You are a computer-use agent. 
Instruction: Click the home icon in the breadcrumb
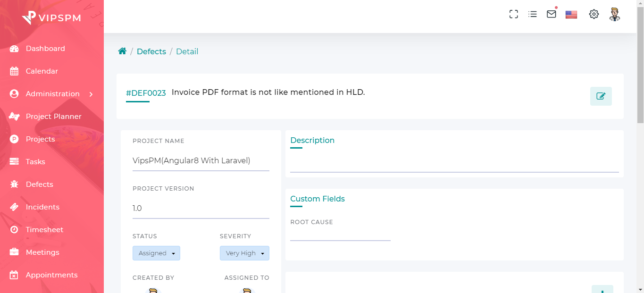tap(122, 50)
